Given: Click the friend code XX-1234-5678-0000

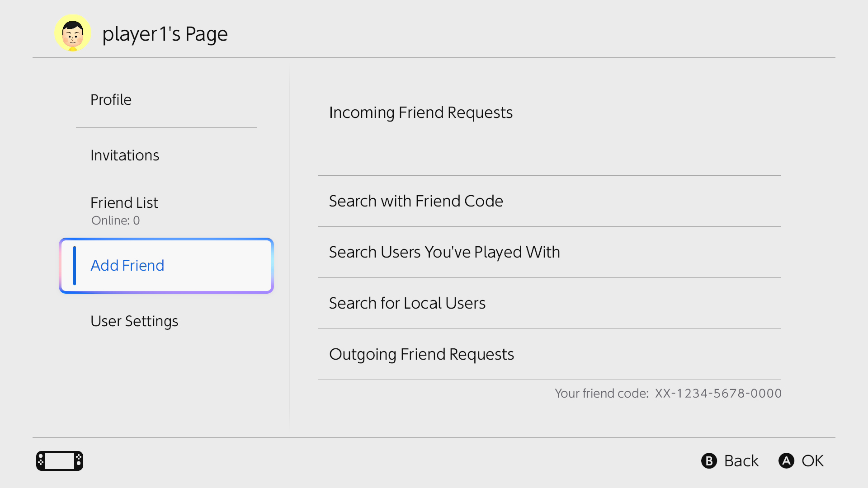Looking at the screenshot, I should [x=718, y=394].
